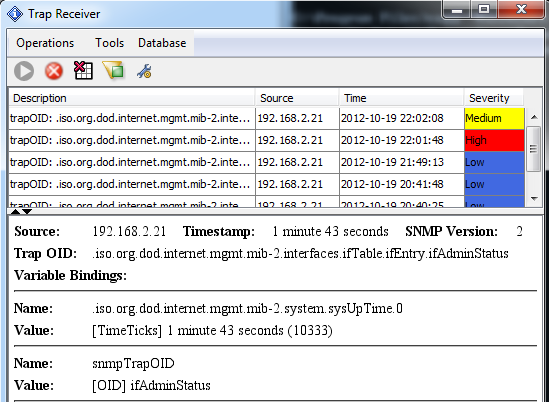Select the red High severity cell
Screen dimensions: 549x402
coord(494,140)
